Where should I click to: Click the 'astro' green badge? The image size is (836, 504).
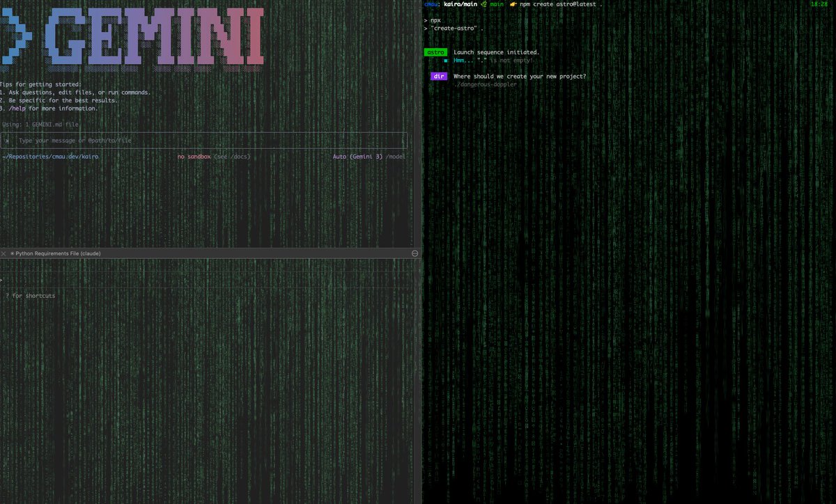[x=435, y=52]
